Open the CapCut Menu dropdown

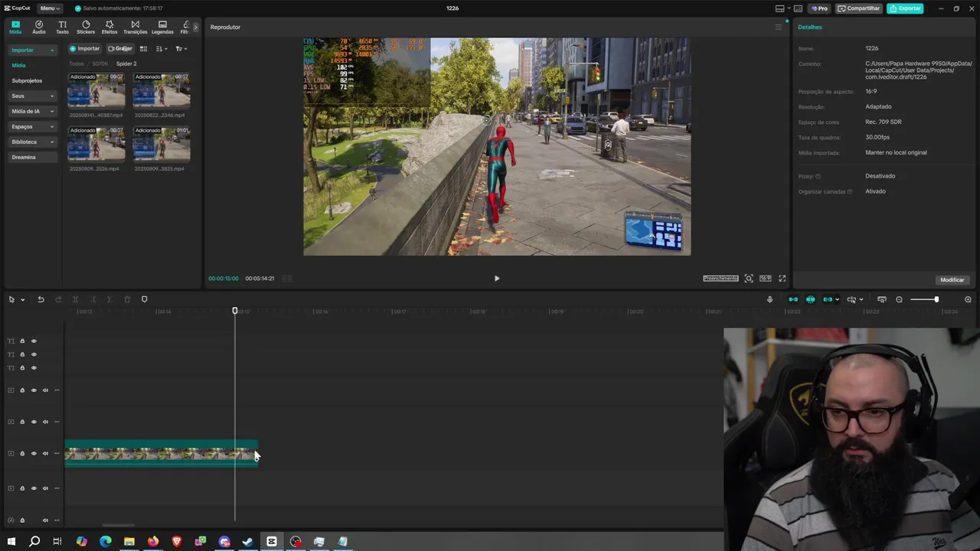50,8
